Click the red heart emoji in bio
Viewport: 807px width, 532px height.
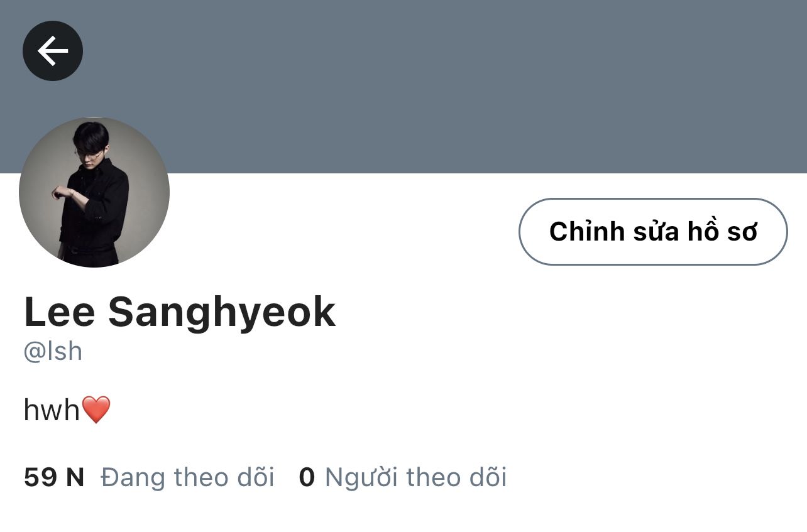(x=96, y=410)
